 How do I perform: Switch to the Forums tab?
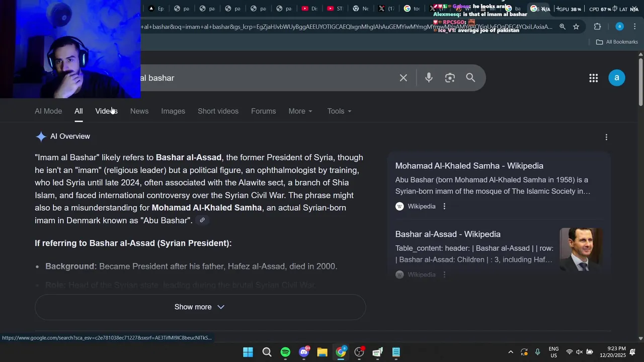click(x=264, y=111)
